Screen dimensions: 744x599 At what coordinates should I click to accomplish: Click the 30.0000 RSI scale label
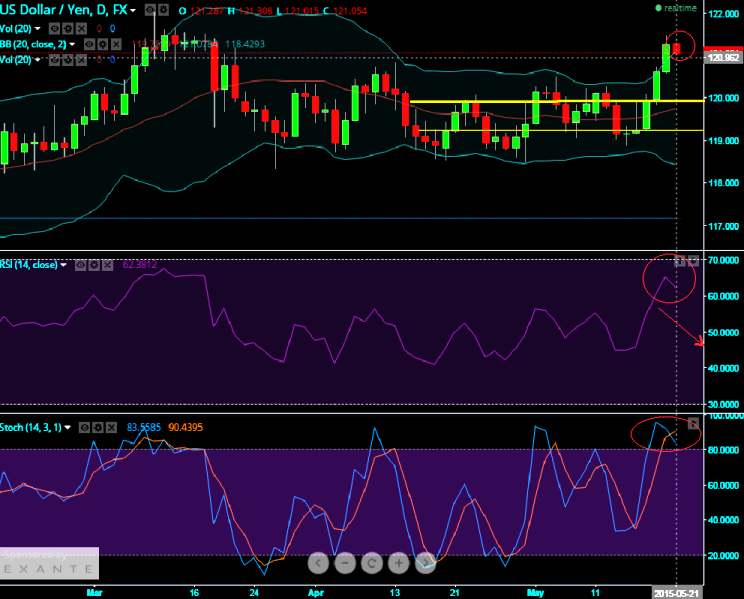click(x=723, y=404)
